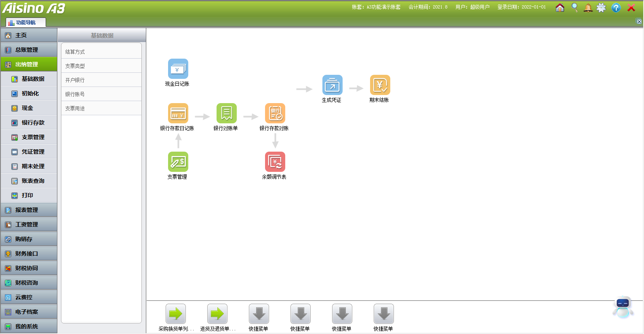The width and height of the screenshot is (644, 334).
Task: Launch the 余额调节表 icon
Action: pyautogui.click(x=275, y=162)
